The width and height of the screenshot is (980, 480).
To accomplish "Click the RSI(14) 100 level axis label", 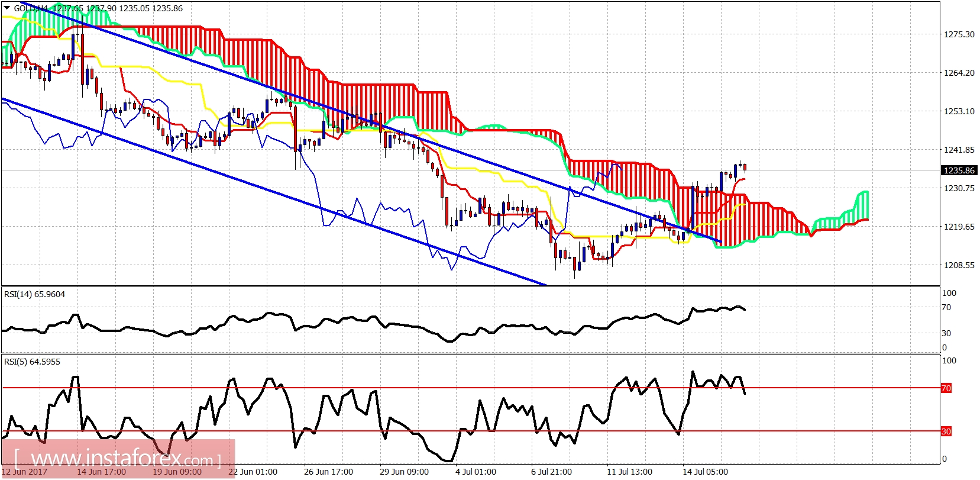I will [x=949, y=293].
